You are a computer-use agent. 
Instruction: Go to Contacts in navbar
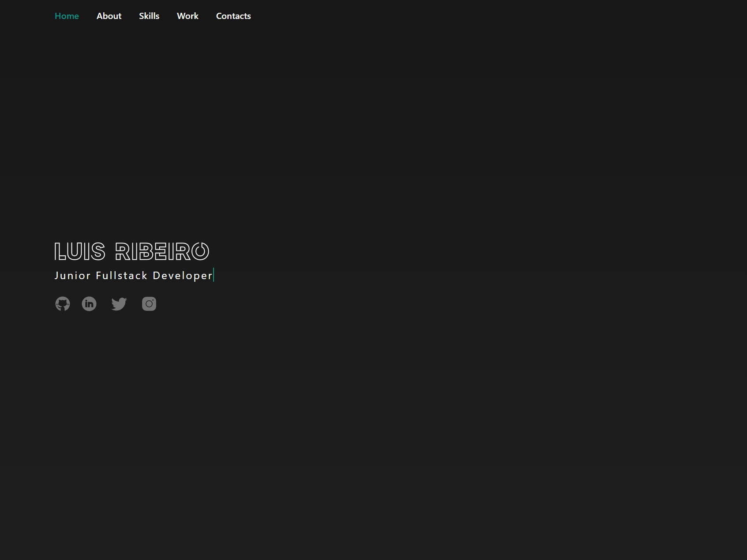(x=233, y=16)
